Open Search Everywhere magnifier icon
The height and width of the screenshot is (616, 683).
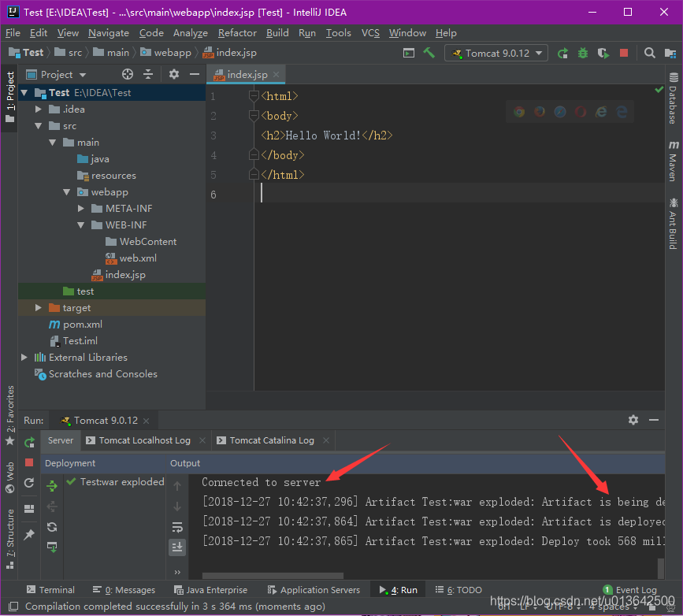click(650, 53)
